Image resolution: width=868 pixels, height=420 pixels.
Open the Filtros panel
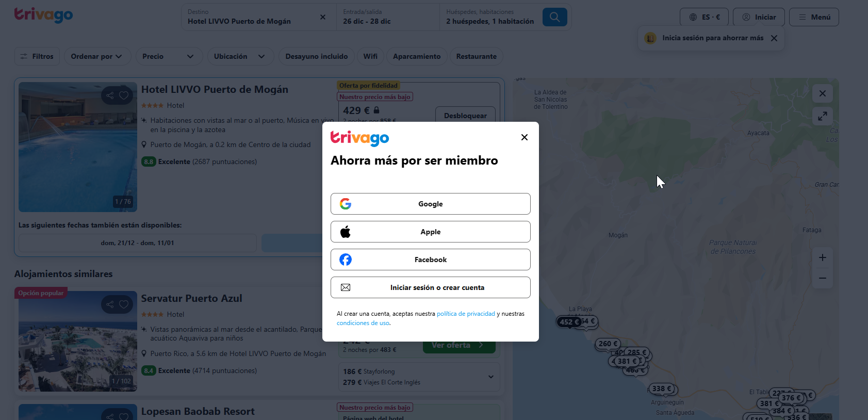37,56
